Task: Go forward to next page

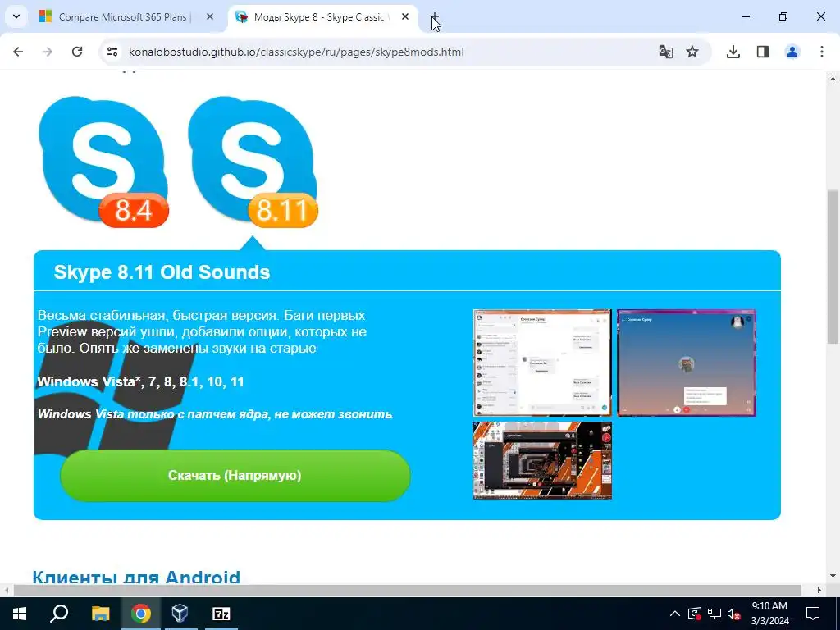Action: [x=48, y=52]
